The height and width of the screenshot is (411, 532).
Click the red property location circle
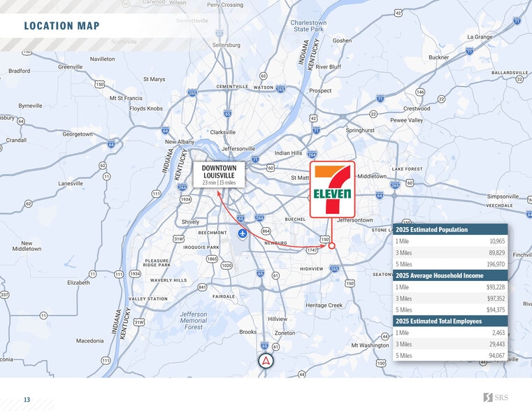coord(332,246)
